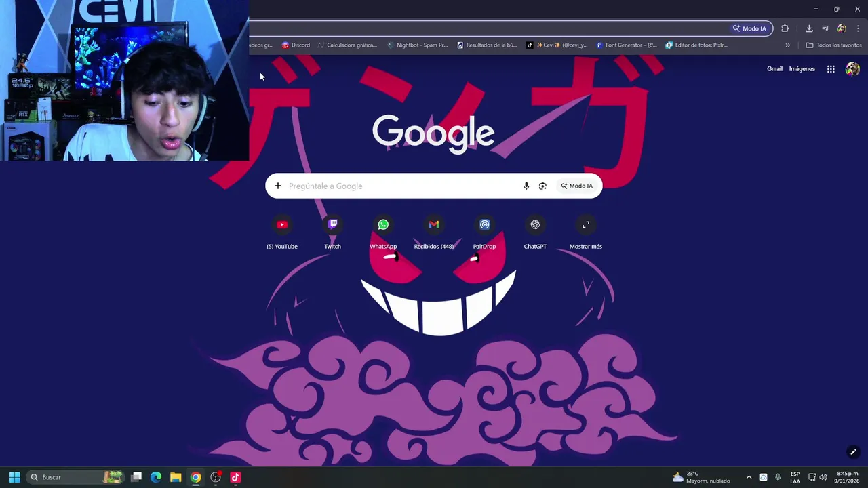Click the tray icon left of microphone

764,477
